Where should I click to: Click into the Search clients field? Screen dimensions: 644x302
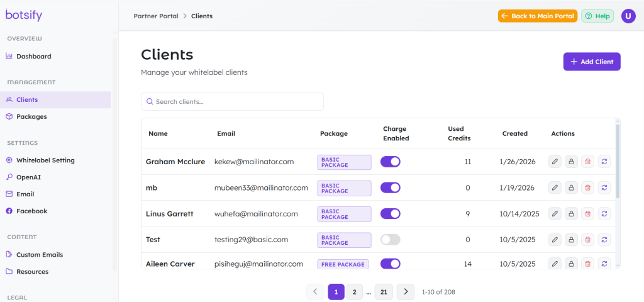[232, 101]
